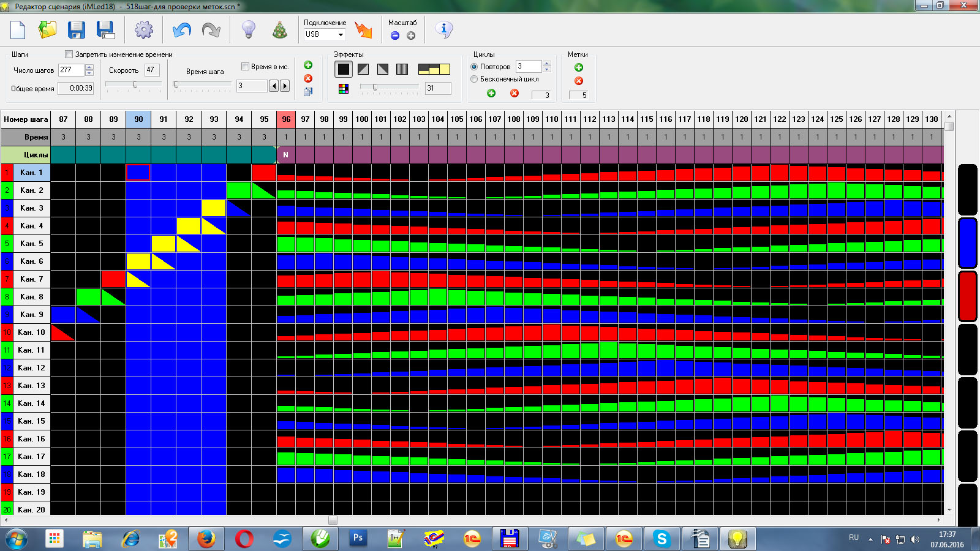980x551 pixels.
Task: Click the Время шага value field
Action: [252, 86]
